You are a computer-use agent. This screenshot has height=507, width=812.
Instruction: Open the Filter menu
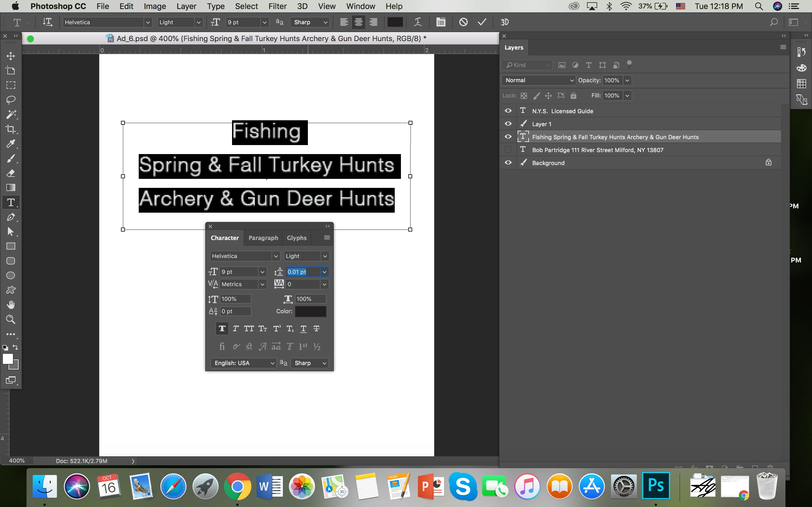coord(277,6)
